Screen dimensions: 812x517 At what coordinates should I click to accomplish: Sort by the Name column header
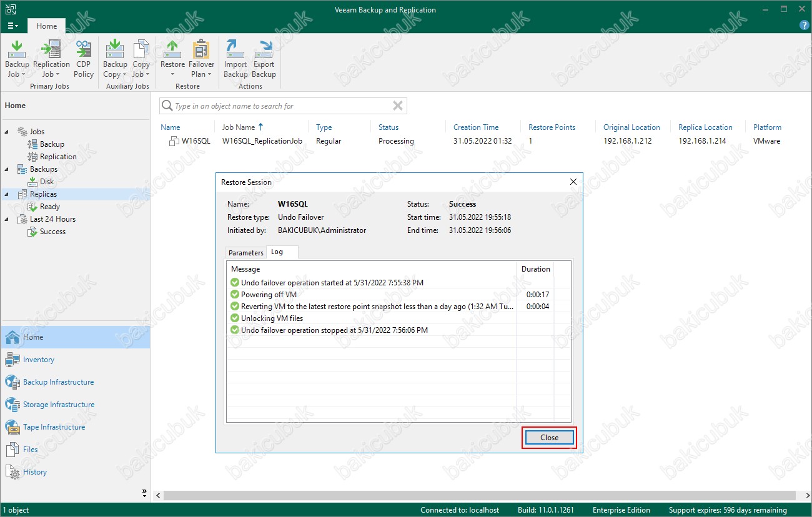point(170,127)
